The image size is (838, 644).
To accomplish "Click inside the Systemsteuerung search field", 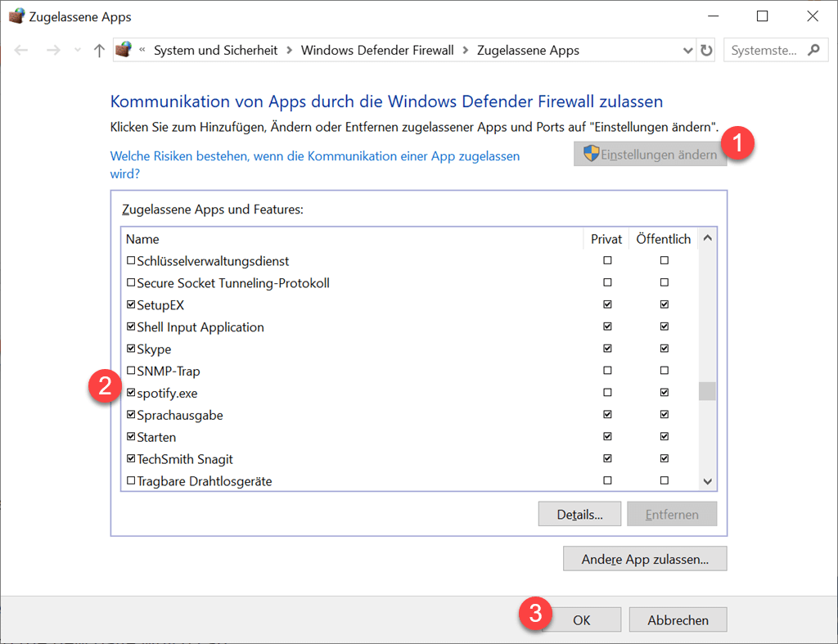I will pyautogui.click(x=765, y=50).
